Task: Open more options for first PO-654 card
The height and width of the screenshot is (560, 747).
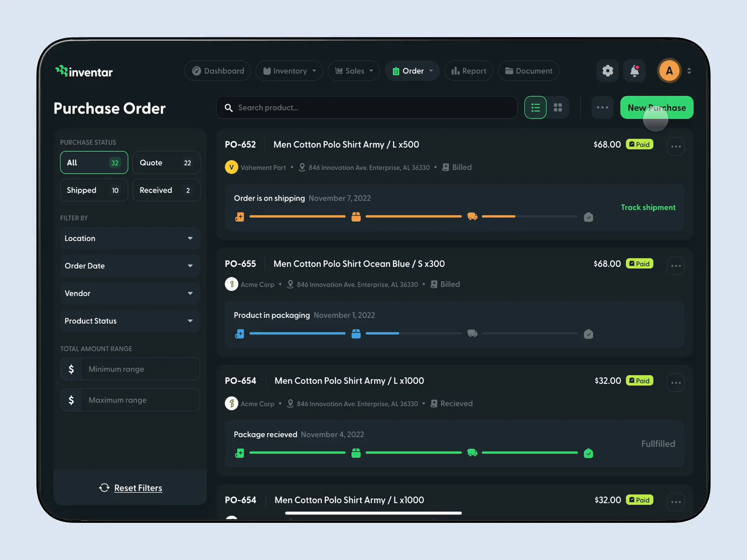Action: 676,383
